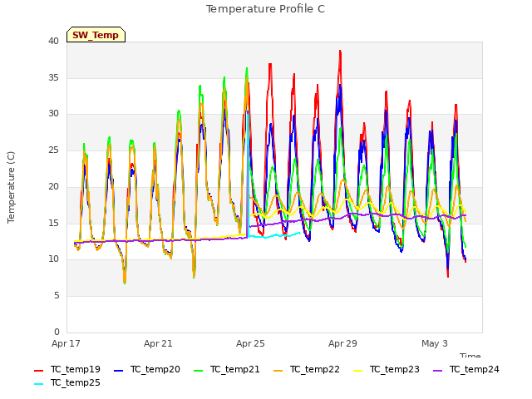532x399 pixels.
Task: Toggle TC_temp25 series in legend
Action: (x=67, y=382)
